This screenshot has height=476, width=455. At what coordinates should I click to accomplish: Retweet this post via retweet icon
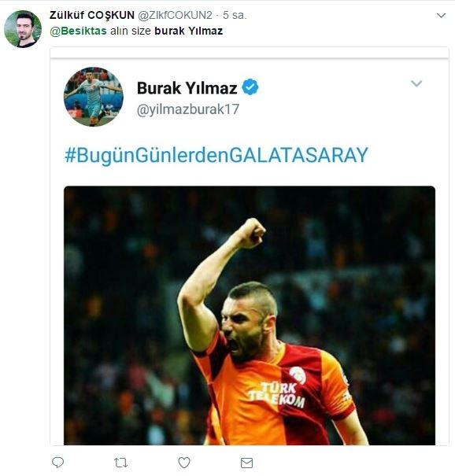pos(120,463)
